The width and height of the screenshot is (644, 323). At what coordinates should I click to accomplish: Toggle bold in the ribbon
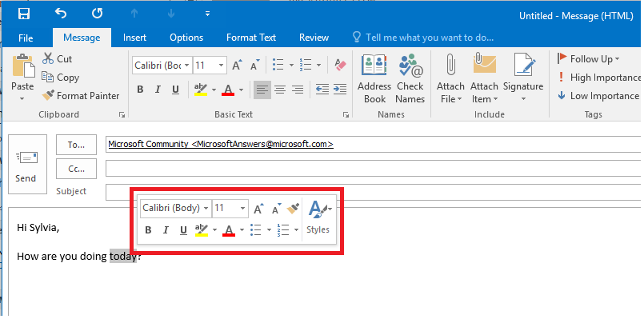point(140,90)
